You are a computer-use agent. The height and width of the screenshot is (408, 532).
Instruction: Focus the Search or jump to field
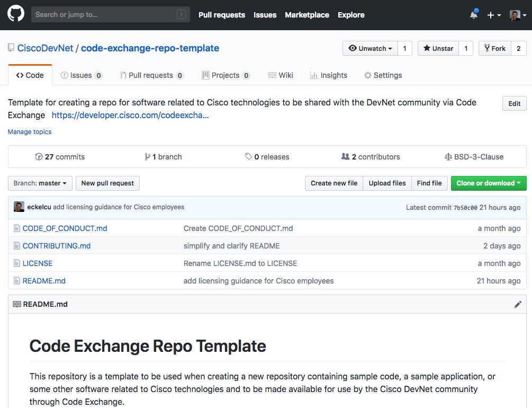110,14
